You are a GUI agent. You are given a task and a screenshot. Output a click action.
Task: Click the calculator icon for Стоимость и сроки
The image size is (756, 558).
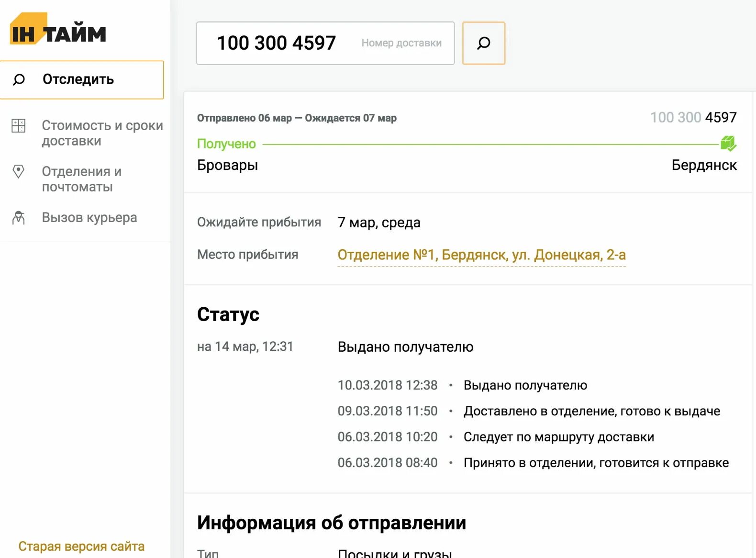[x=19, y=126]
